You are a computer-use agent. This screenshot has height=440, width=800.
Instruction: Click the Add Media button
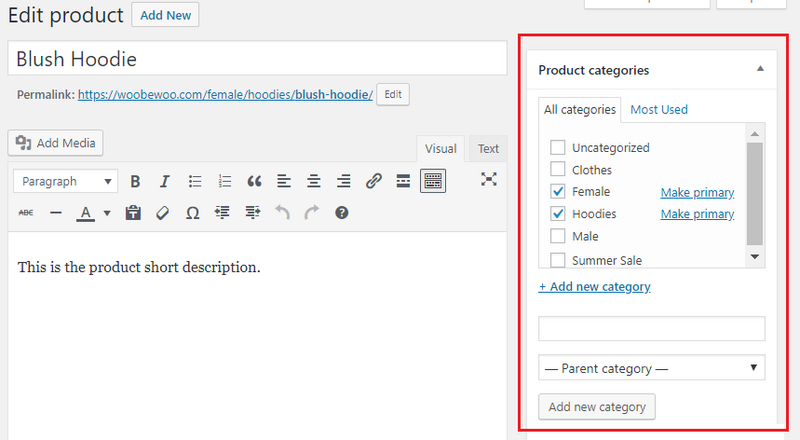click(x=56, y=143)
